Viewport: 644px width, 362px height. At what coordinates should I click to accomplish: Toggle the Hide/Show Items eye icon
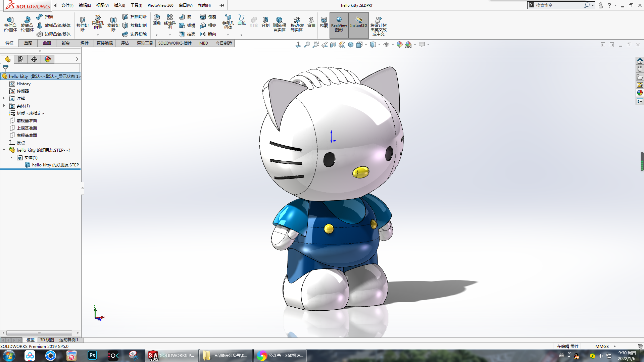[x=386, y=45]
